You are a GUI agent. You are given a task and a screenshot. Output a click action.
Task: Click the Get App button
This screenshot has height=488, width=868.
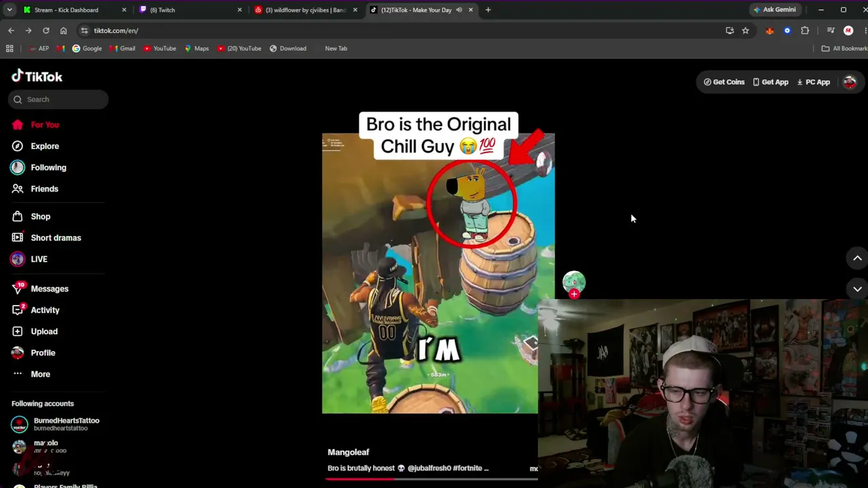[x=770, y=82]
